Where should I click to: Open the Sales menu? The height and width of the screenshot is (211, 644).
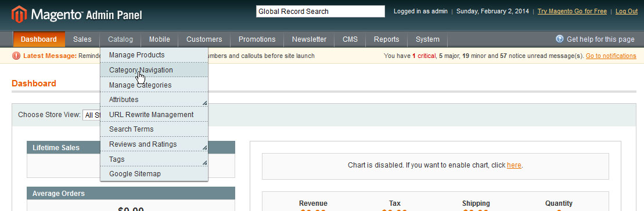point(82,39)
